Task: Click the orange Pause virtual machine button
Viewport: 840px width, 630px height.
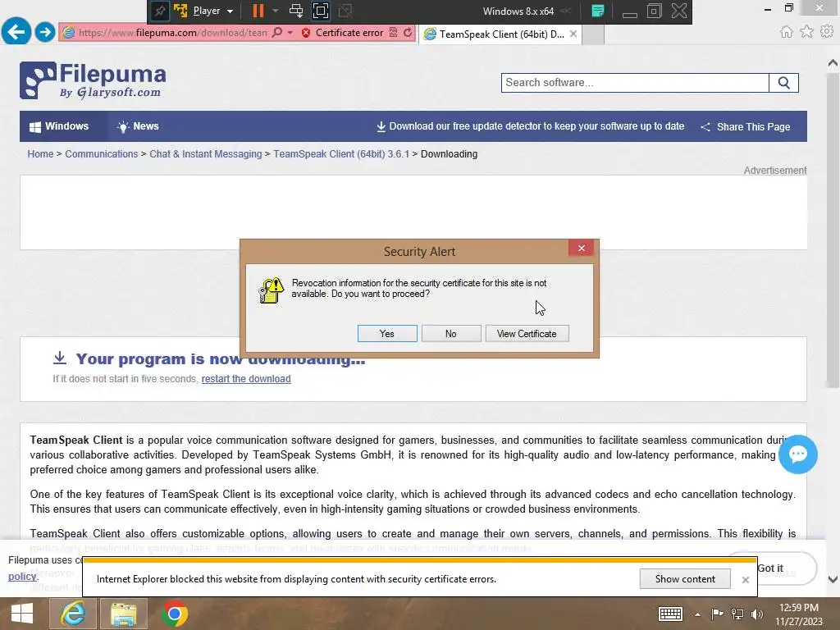Action: 258,11
